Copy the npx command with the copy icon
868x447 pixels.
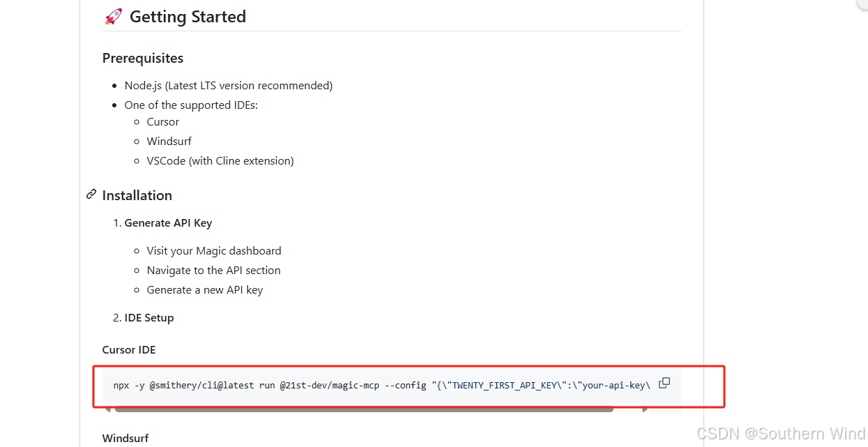(664, 383)
